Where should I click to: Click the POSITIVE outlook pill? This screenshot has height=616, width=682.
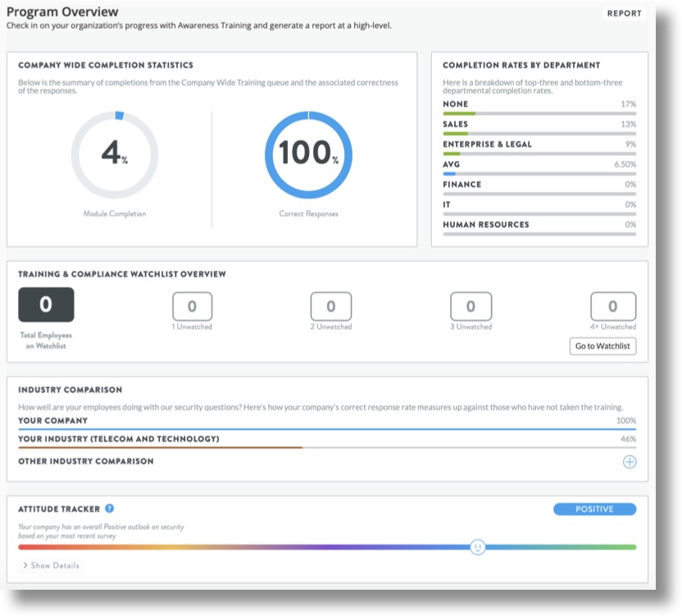coord(594,509)
